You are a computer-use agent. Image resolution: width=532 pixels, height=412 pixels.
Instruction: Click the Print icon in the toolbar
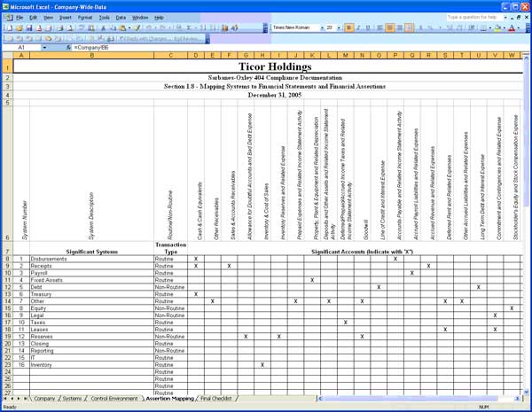[x=59, y=27]
